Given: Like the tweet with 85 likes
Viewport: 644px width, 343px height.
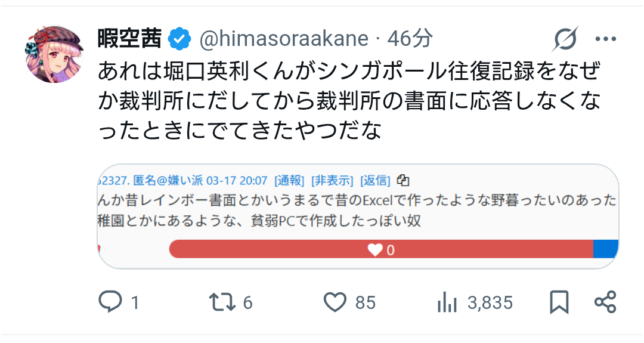Looking at the screenshot, I should tap(335, 302).
